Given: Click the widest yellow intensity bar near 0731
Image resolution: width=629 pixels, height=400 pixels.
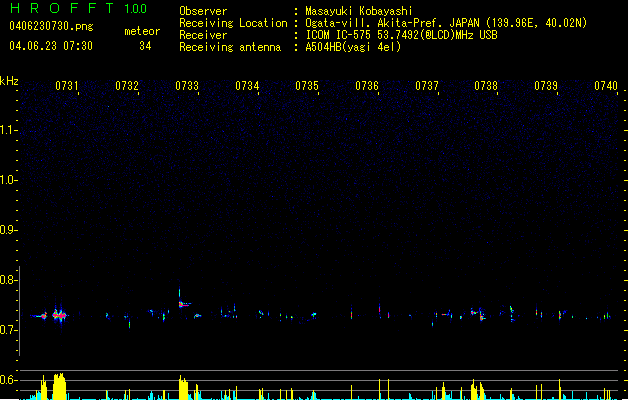Looking at the screenshot, I should click(59, 386).
